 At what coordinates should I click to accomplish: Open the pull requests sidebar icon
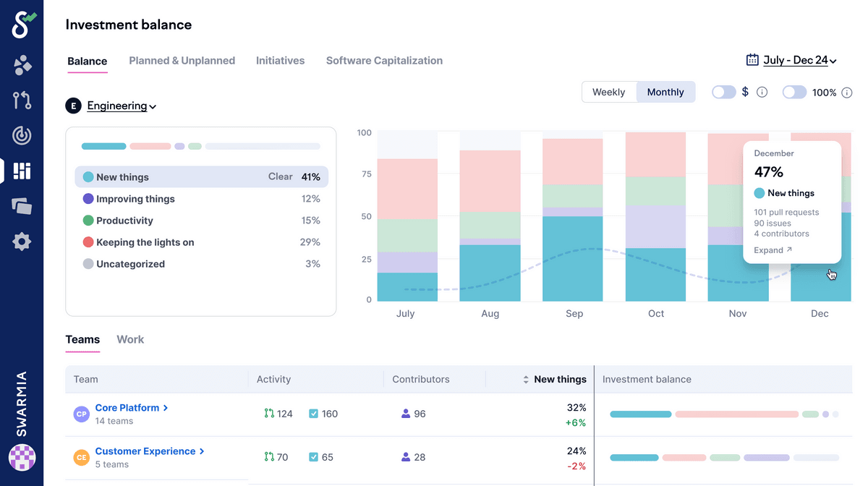(22, 100)
